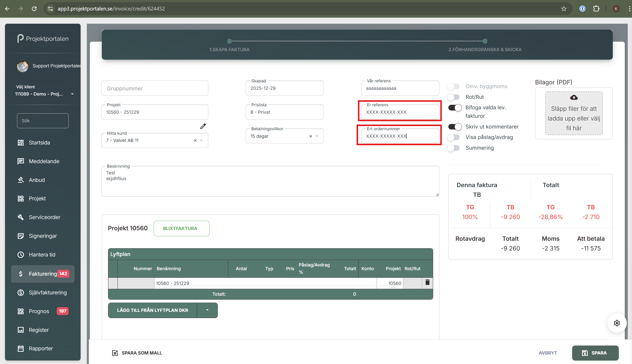The width and height of the screenshot is (632, 364).
Task: Clear the 15 dagar payment terms value
Action: [310, 136]
